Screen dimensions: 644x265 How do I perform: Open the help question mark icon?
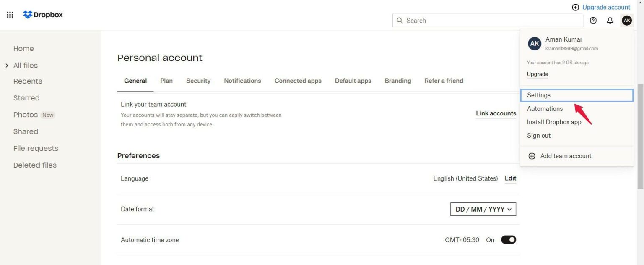coord(593,20)
